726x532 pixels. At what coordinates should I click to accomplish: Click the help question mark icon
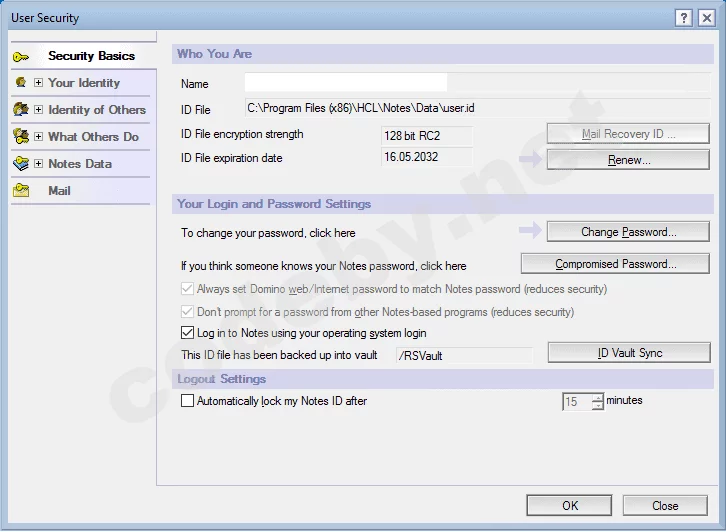coord(683,18)
